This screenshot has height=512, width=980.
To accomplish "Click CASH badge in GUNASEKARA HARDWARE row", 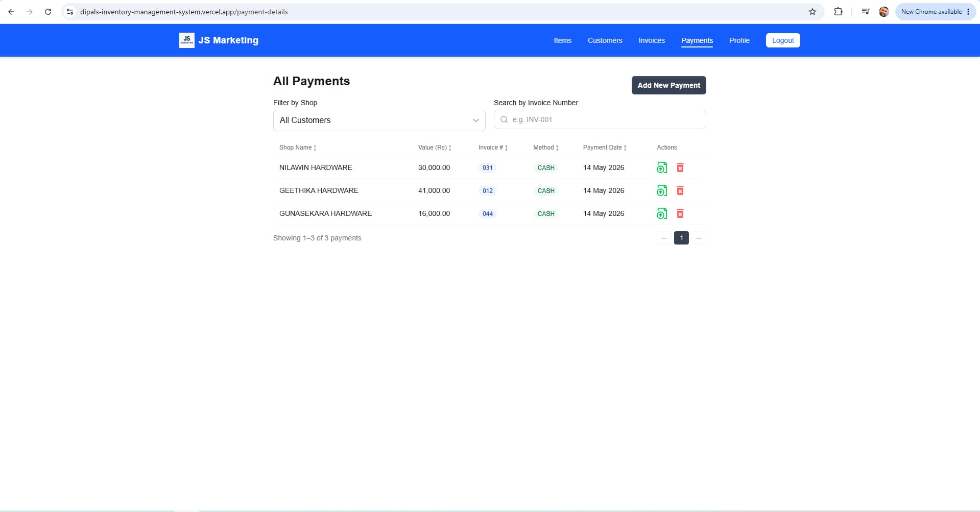I will tap(546, 213).
